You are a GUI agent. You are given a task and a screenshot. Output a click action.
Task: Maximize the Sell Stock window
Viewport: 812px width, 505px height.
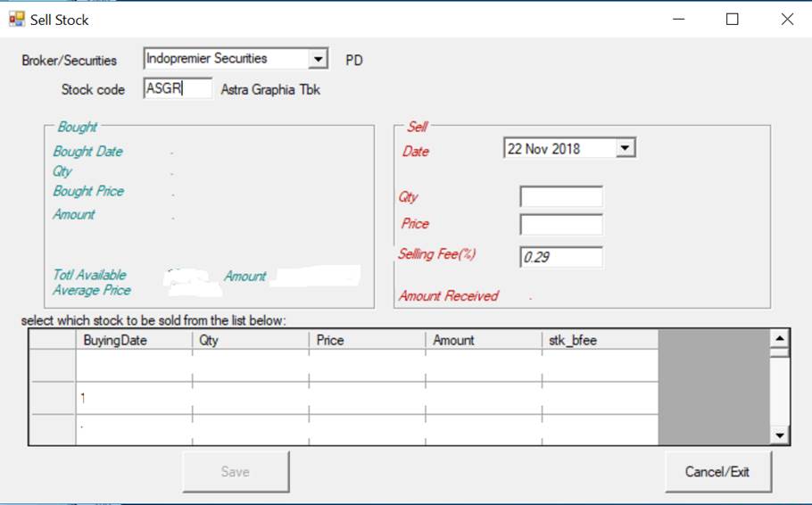click(733, 19)
